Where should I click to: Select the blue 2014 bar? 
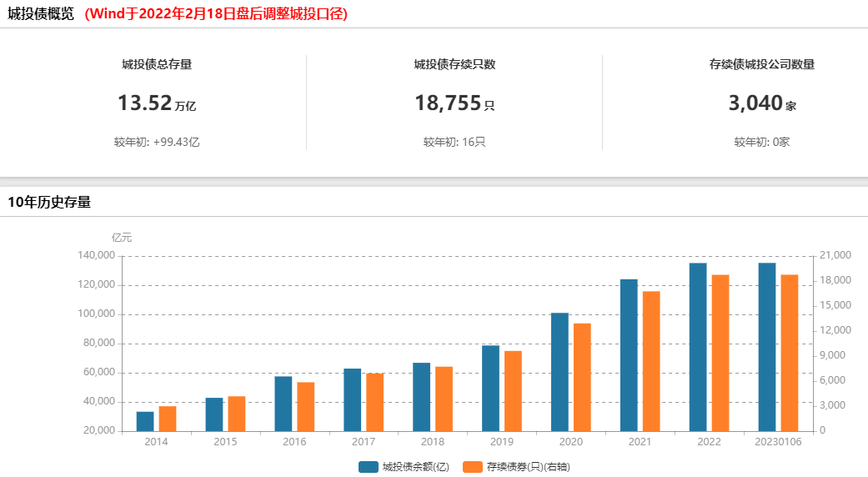click(x=145, y=422)
